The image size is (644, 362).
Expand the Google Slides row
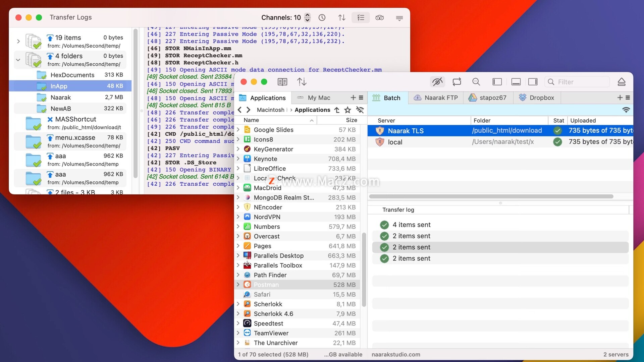238,130
